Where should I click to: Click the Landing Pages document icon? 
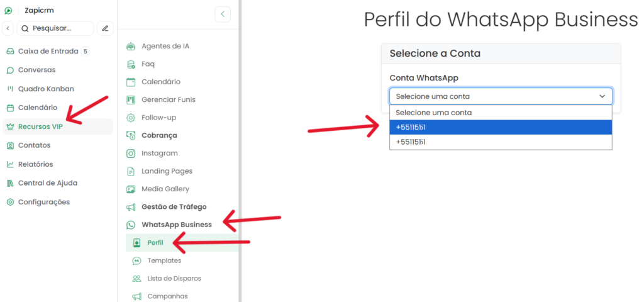pyautogui.click(x=131, y=171)
